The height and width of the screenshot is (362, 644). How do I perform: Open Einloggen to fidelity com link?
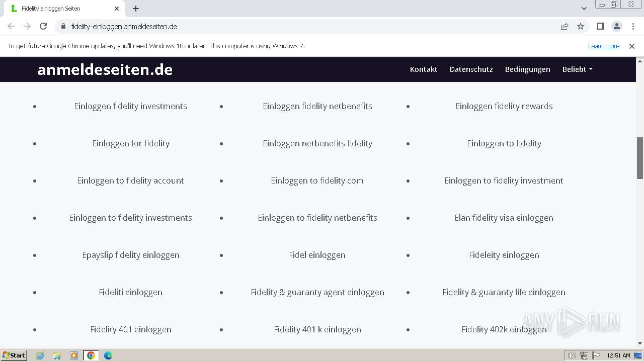pyautogui.click(x=317, y=180)
